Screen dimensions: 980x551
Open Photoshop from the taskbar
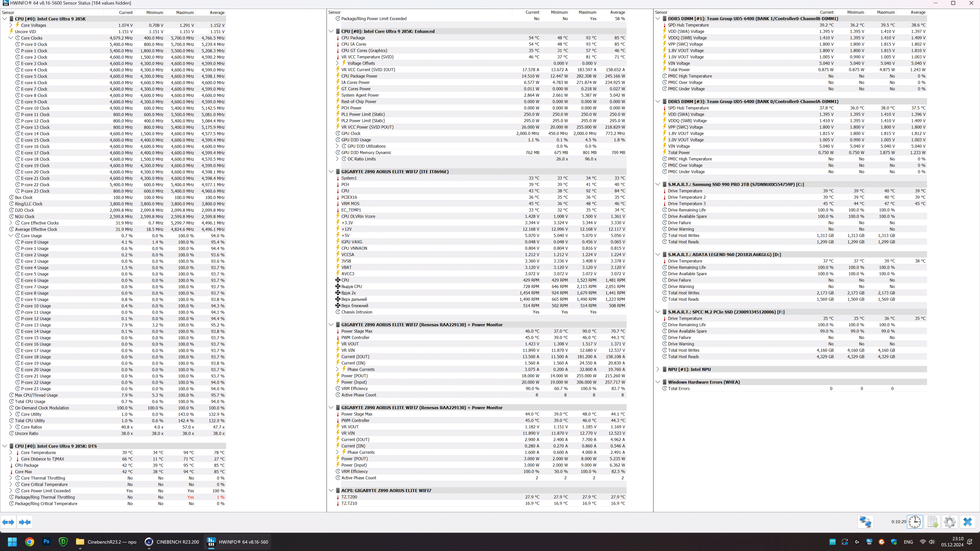pyautogui.click(x=46, y=542)
